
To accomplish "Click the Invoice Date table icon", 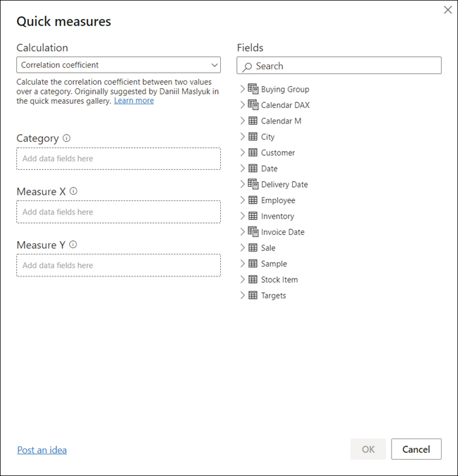I will [253, 232].
